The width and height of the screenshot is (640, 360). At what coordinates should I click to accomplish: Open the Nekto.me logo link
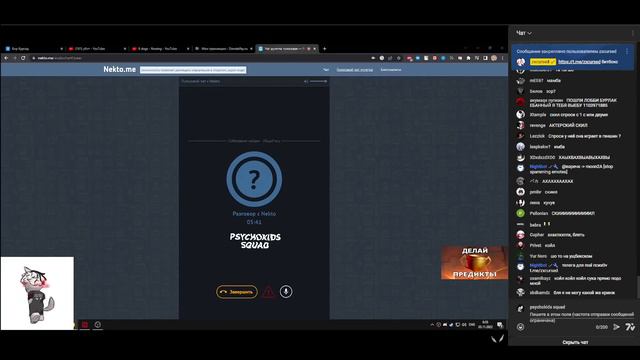120,69
